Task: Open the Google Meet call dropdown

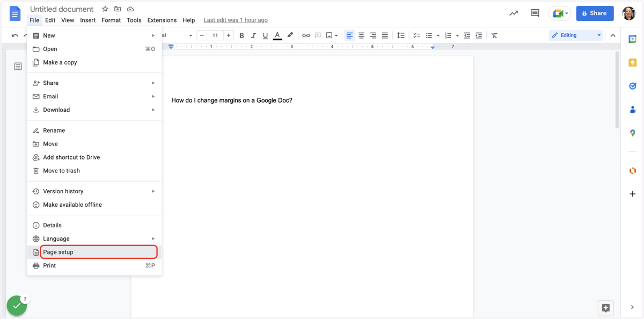Action: (x=560, y=13)
